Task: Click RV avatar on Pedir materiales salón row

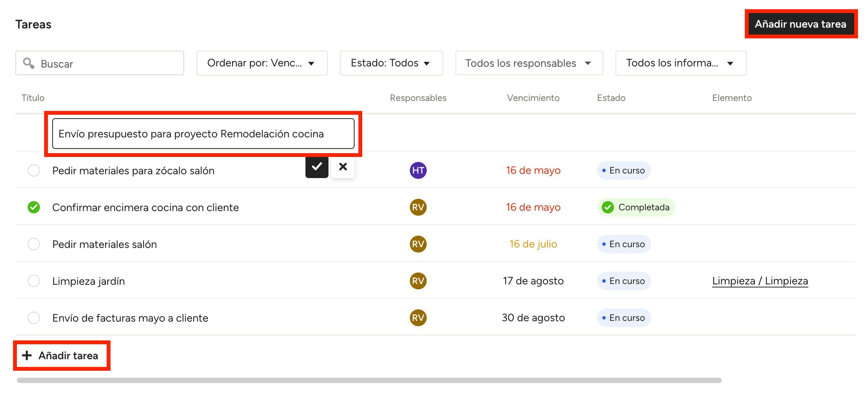Action: (418, 244)
